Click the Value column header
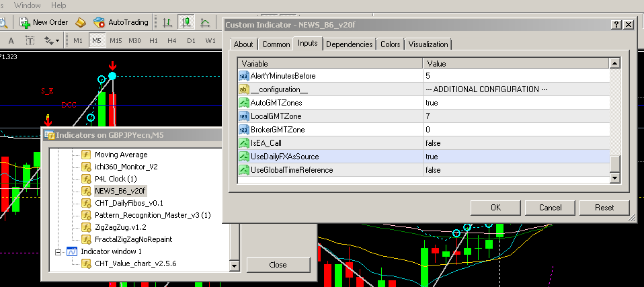This screenshot has height=287, width=644. coord(516,64)
